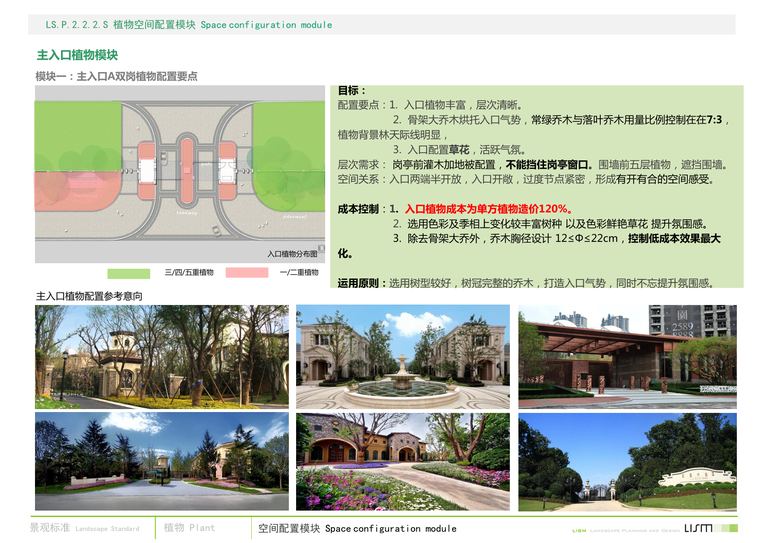Click the fountain courtyard photo

(403, 357)
